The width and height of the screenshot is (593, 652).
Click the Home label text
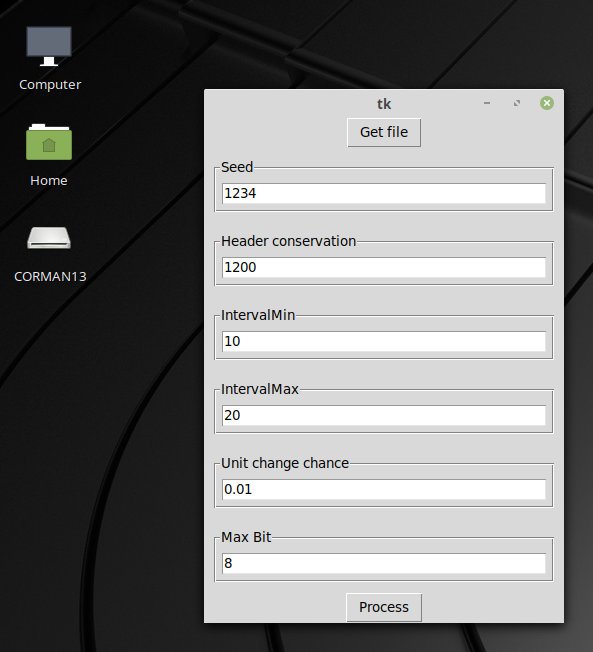[x=49, y=180]
